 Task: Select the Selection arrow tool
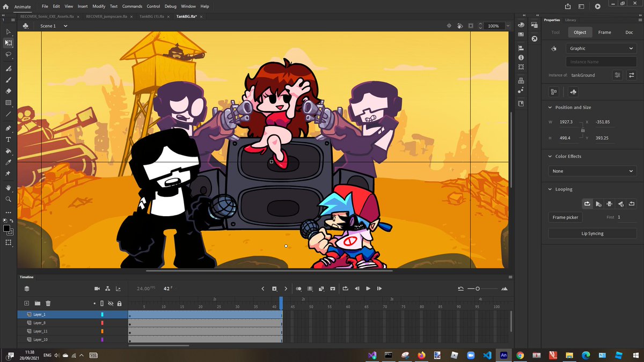[x=8, y=32]
